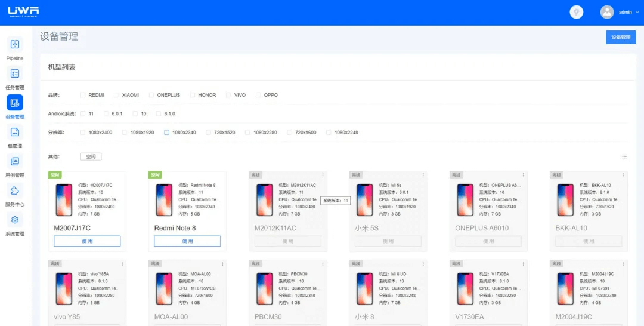Click the MOA-AL00 card title
644x326 pixels.
171,317
